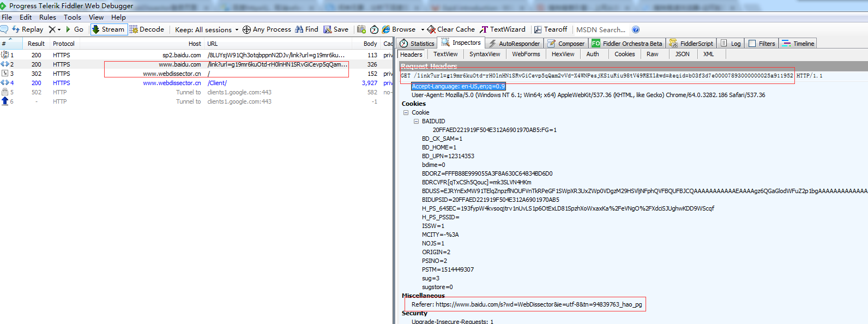Click the MSDN Search field
Viewport: 868px width, 324px height.
(601, 29)
